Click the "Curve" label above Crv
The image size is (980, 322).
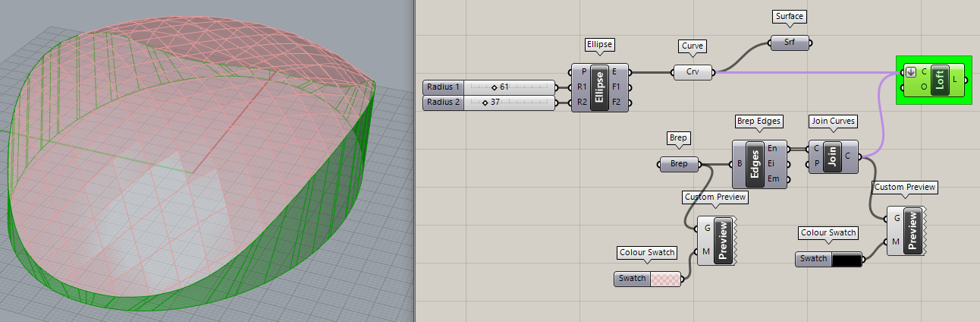point(693,46)
